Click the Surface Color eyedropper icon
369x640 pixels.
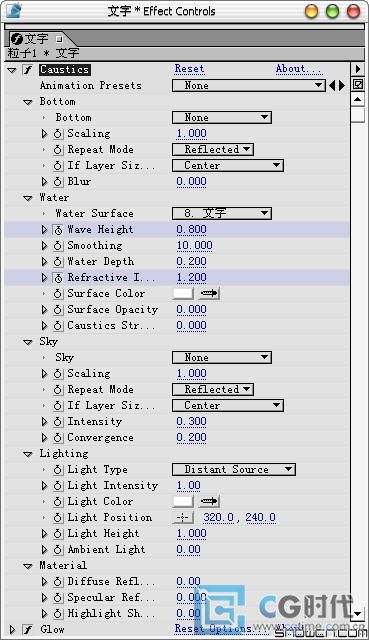point(209,293)
